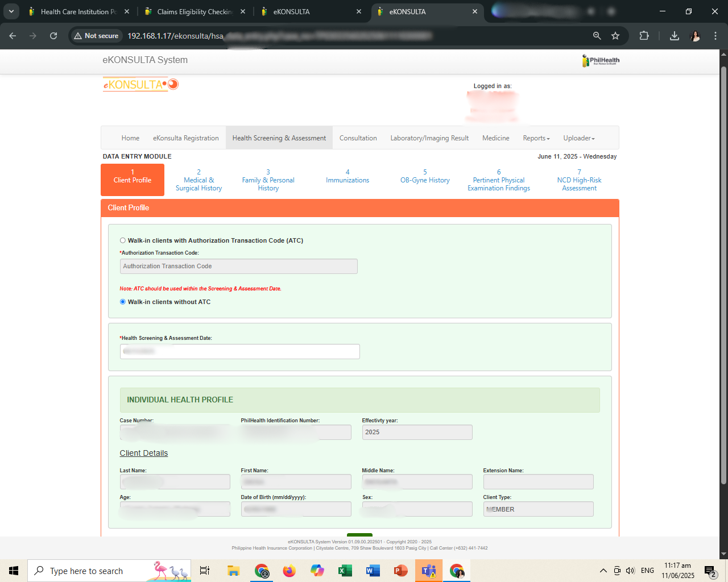
Task: Open the volume control in the tray
Action: tap(630, 571)
